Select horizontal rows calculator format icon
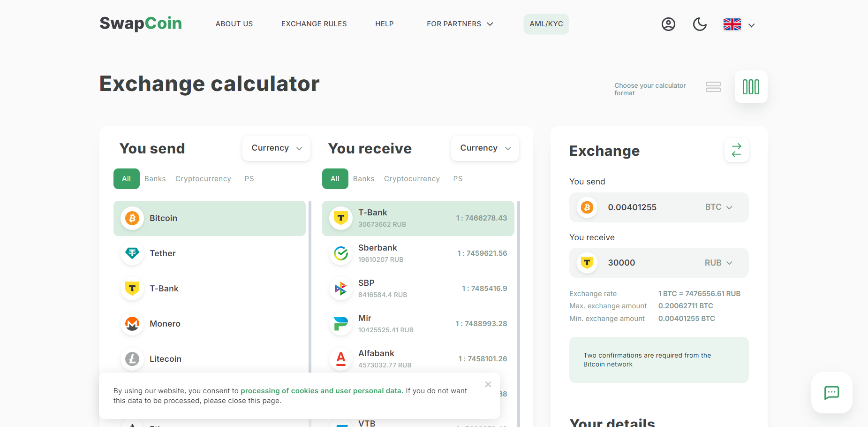The width and height of the screenshot is (868, 427). click(713, 87)
